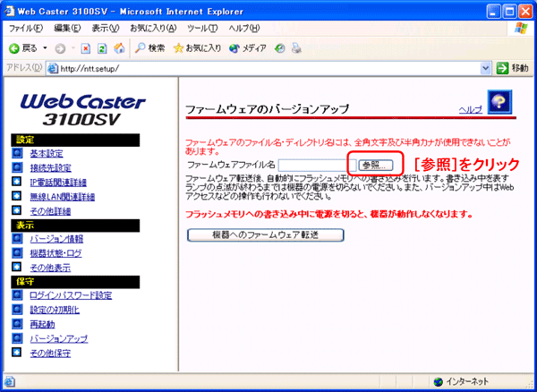Click the Windows flag logo throbber
The height and width of the screenshot is (392, 537).
pyautogui.click(x=521, y=28)
